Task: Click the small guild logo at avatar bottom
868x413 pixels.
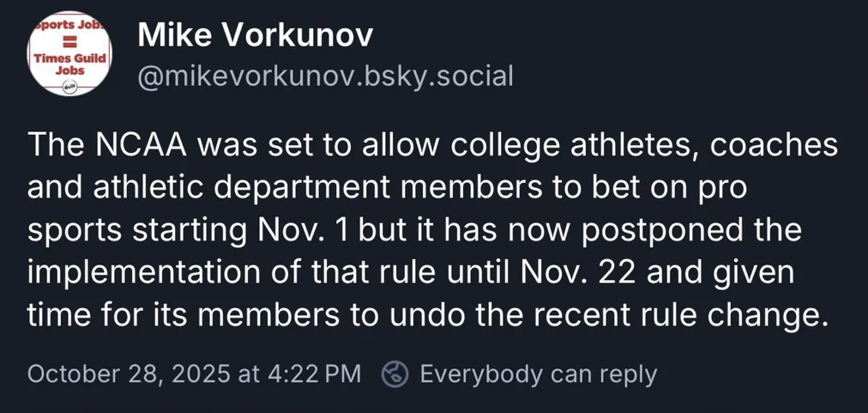Action: pos(69,87)
